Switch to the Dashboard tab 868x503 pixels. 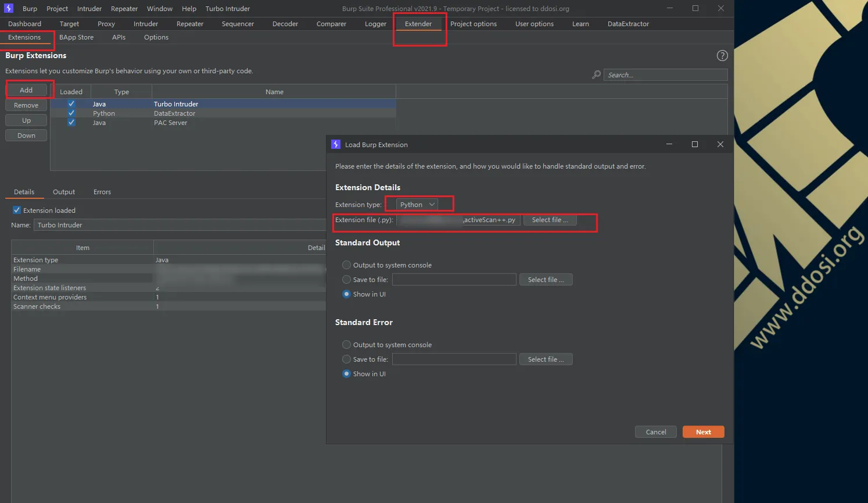(x=24, y=24)
